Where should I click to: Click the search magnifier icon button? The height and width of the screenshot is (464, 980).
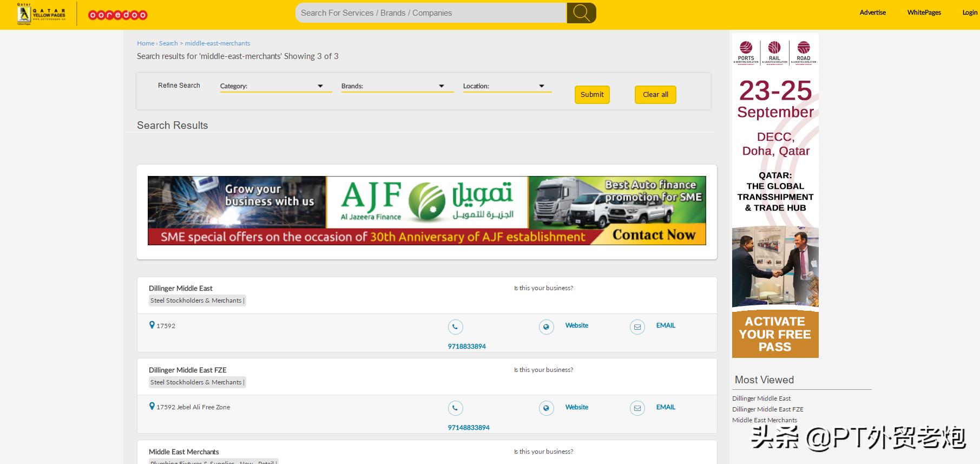pos(581,13)
